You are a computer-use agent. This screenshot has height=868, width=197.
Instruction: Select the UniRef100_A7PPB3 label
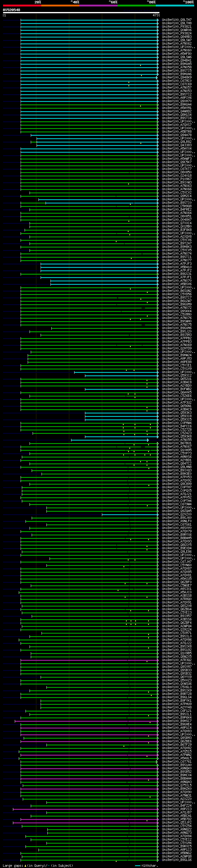pyautogui.click(x=176, y=342)
